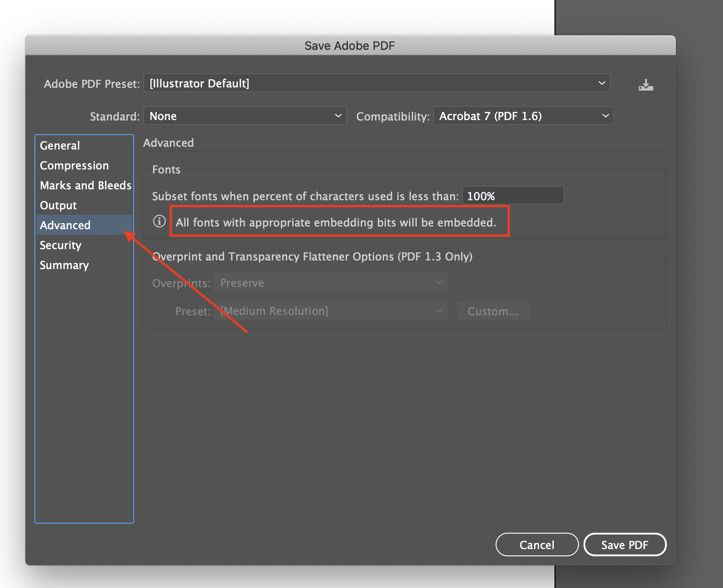Click the 'Subset fonts when percent' label
Image resolution: width=723 pixels, height=588 pixels.
coord(305,196)
